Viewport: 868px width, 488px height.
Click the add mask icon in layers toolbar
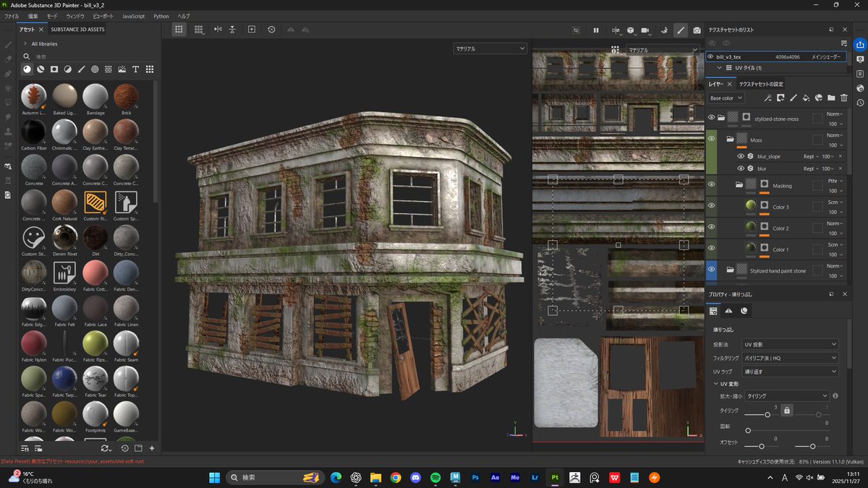[x=780, y=98]
